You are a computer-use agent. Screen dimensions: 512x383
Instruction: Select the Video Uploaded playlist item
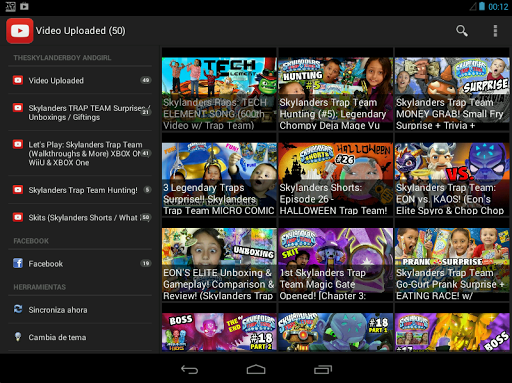pyautogui.click(x=80, y=80)
